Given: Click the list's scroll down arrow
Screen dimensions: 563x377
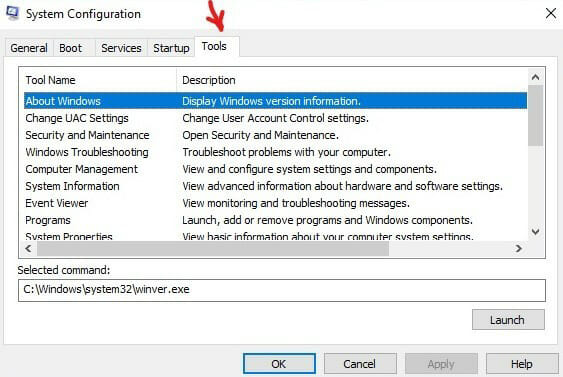Looking at the screenshot, I should pos(535,232).
